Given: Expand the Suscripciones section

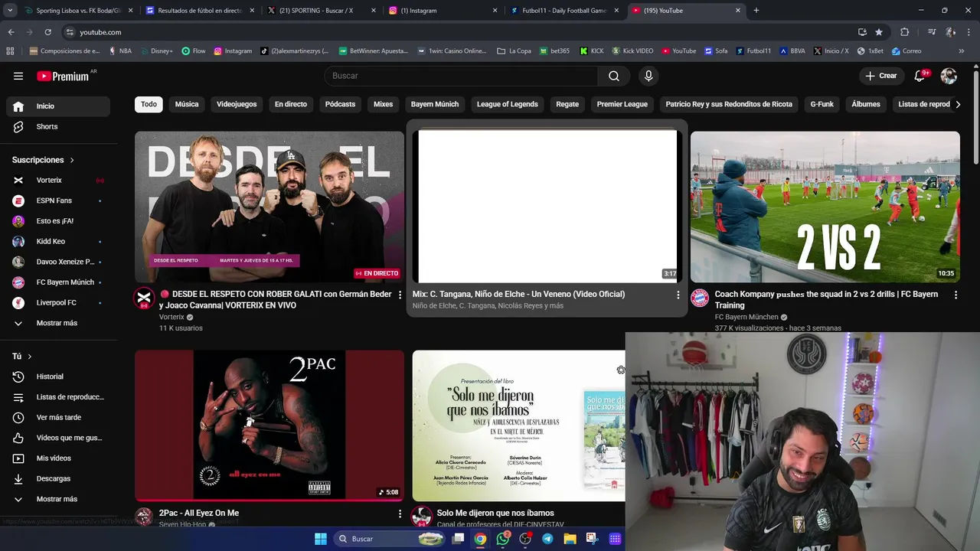Looking at the screenshot, I should point(44,160).
